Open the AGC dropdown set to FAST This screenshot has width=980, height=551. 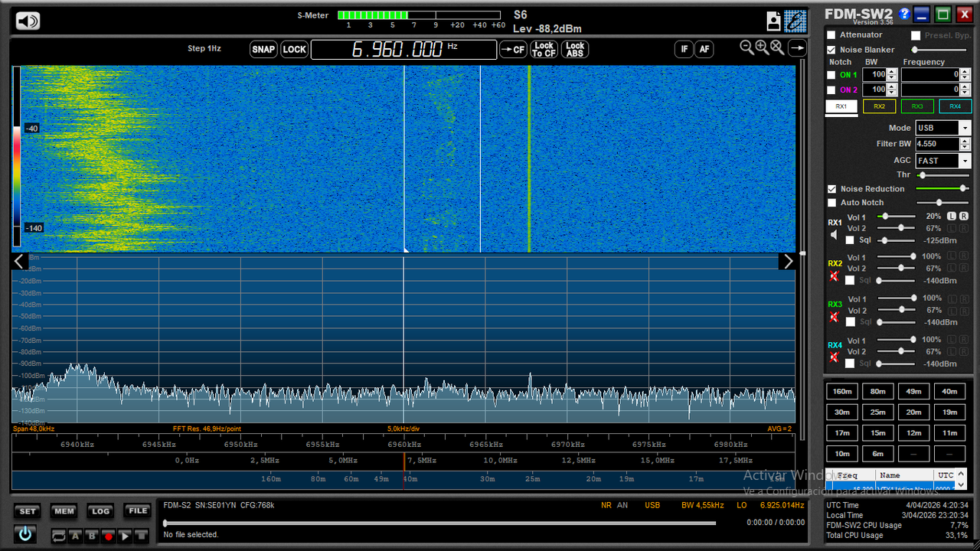[965, 161]
